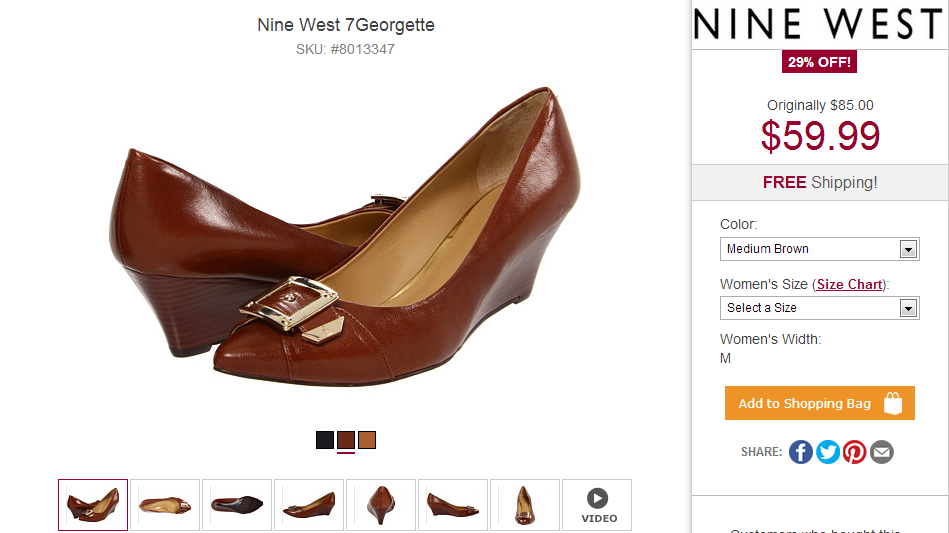This screenshot has width=949, height=533.
Task: Select the black color swatch
Action: coord(325,440)
